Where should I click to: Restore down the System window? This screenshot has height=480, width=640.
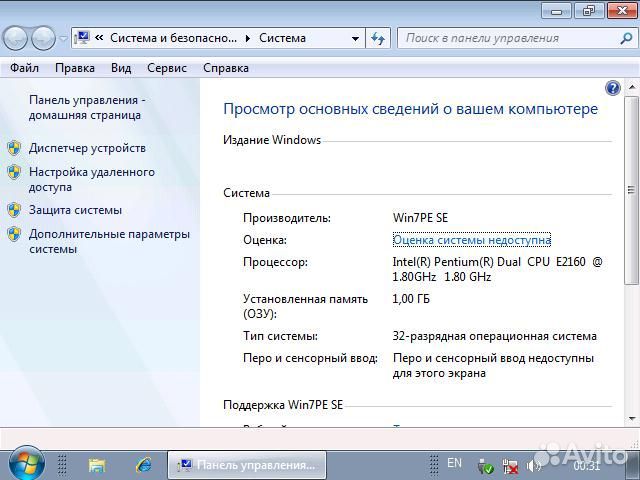pos(589,11)
